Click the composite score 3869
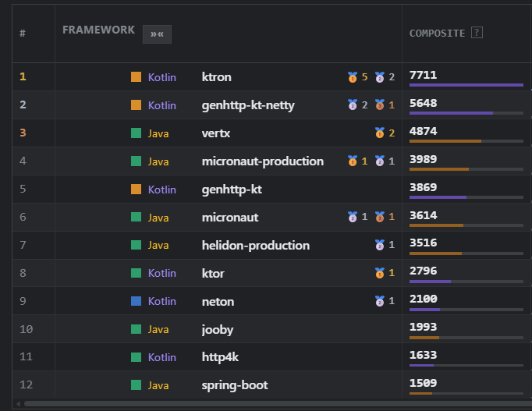Image resolution: width=532 pixels, height=411 pixels. coord(423,187)
